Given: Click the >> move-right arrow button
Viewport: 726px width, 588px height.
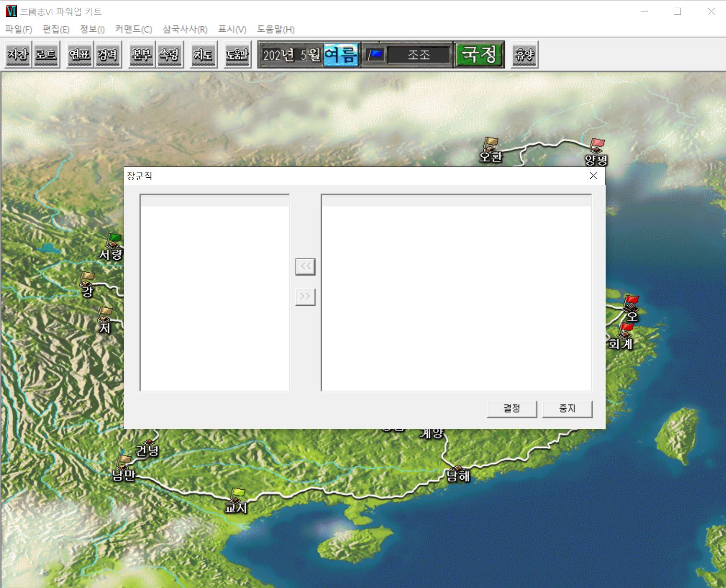Looking at the screenshot, I should (x=305, y=297).
